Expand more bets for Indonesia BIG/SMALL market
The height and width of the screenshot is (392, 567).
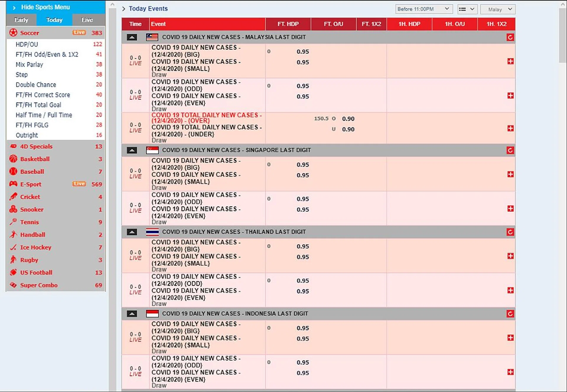pyautogui.click(x=510, y=337)
